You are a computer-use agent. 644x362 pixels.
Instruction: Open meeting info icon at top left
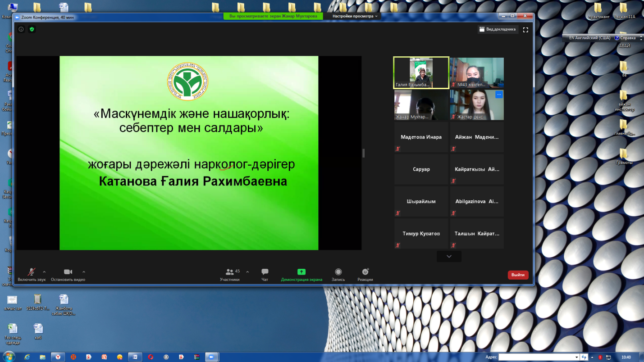21,29
